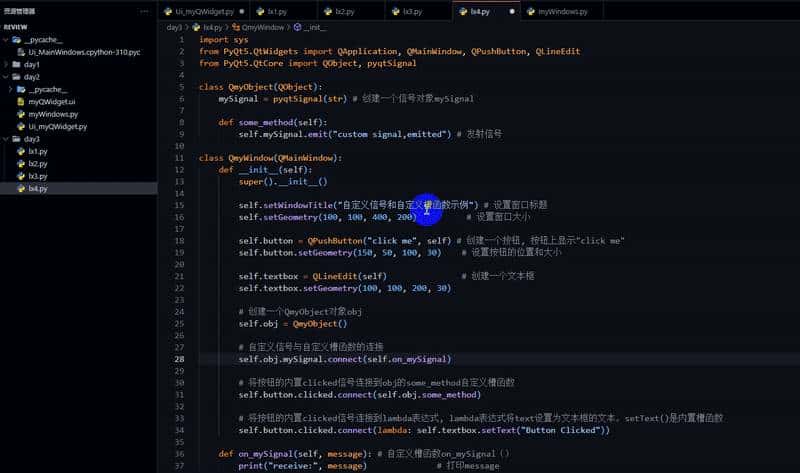Click 'self.obj = QmyObject()' line
This screenshot has height=473, width=800.
coord(292,324)
